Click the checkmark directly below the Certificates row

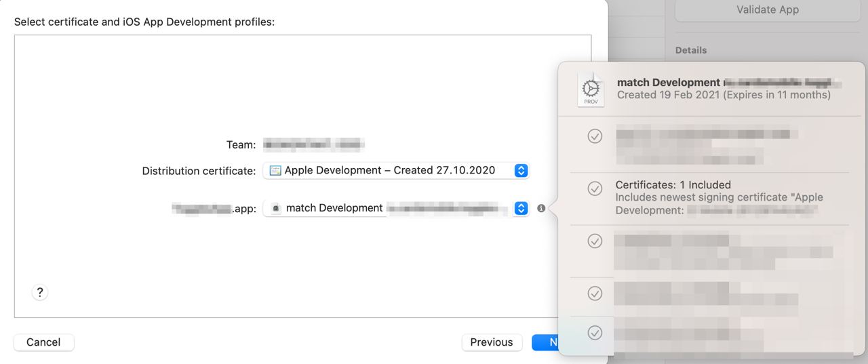[595, 241]
